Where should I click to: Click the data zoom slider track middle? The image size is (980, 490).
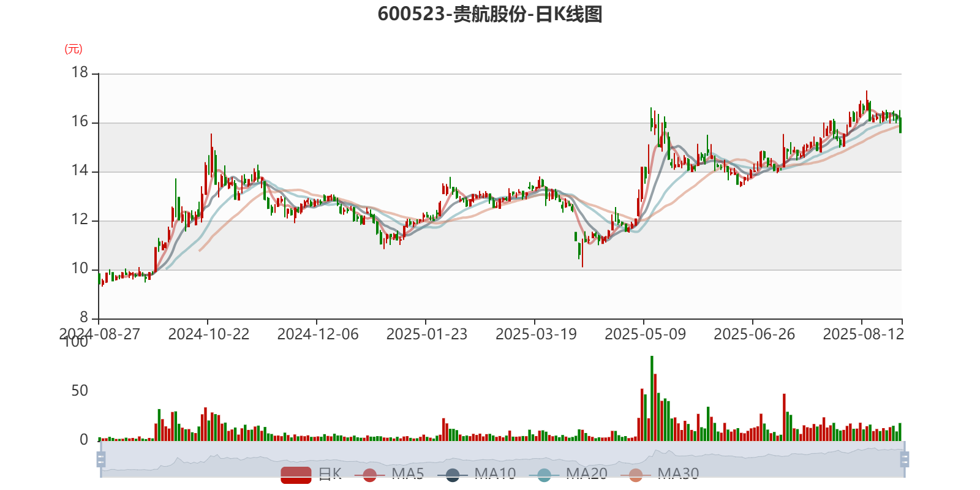(502, 459)
